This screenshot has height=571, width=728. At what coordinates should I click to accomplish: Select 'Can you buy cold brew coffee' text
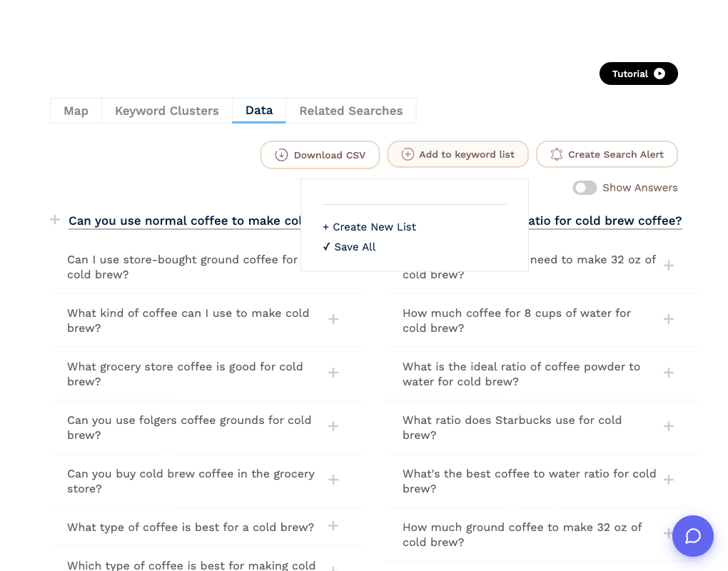(191, 481)
